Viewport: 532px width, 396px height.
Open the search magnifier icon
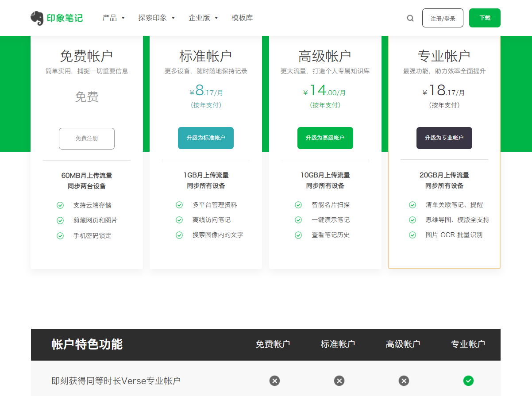(410, 18)
